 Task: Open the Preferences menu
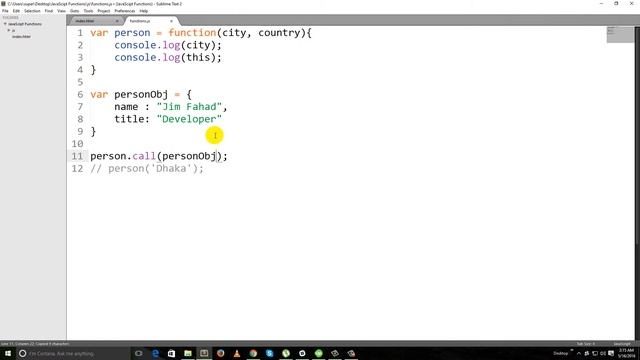(x=124, y=11)
